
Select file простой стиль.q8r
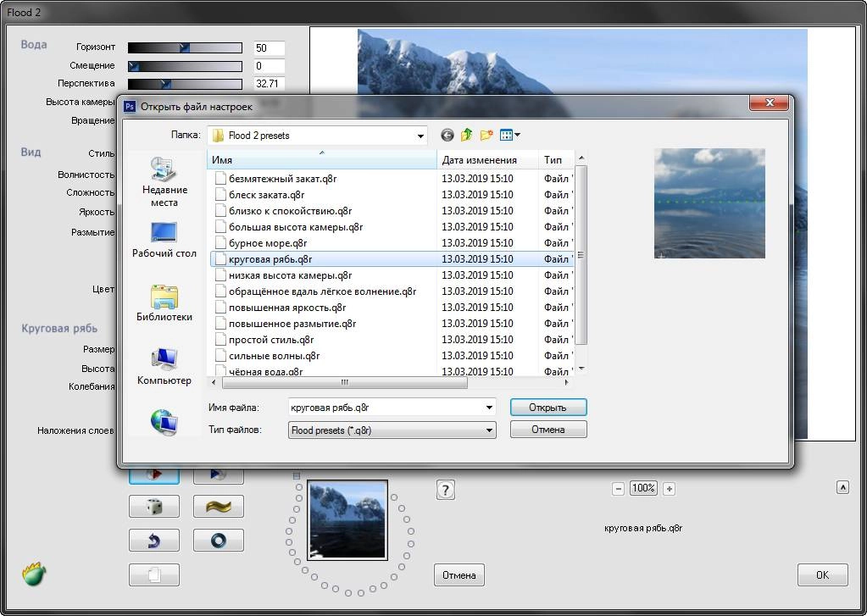[x=271, y=340]
